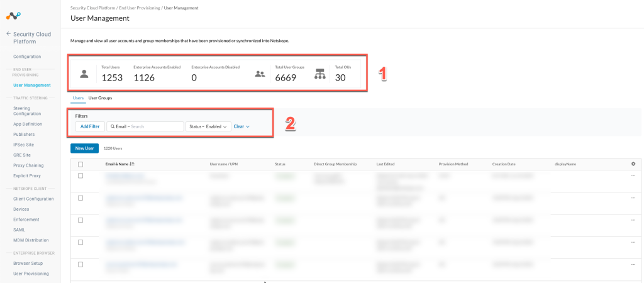This screenshot has width=644, height=283.
Task: Click the Status column header
Action: [280, 164]
